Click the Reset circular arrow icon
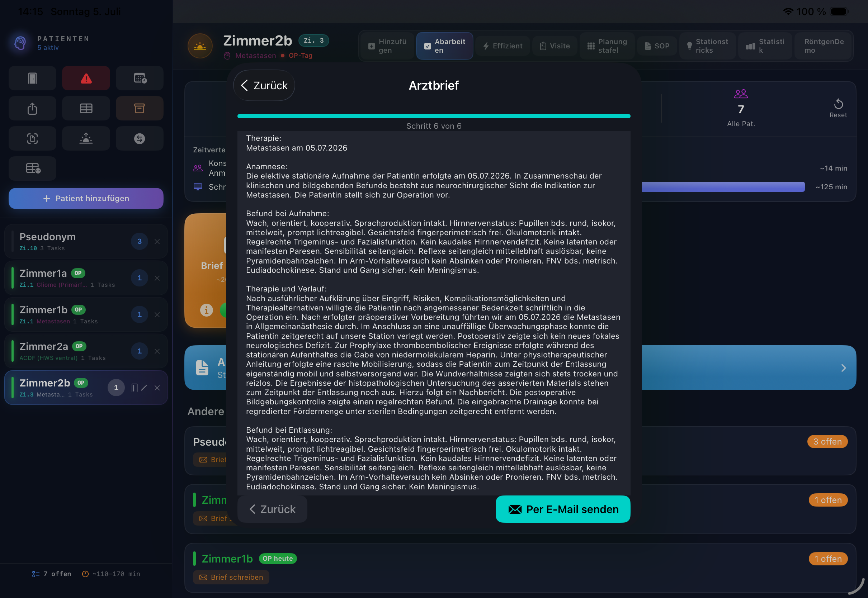The width and height of the screenshot is (868, 598). [x=838, y=104]
